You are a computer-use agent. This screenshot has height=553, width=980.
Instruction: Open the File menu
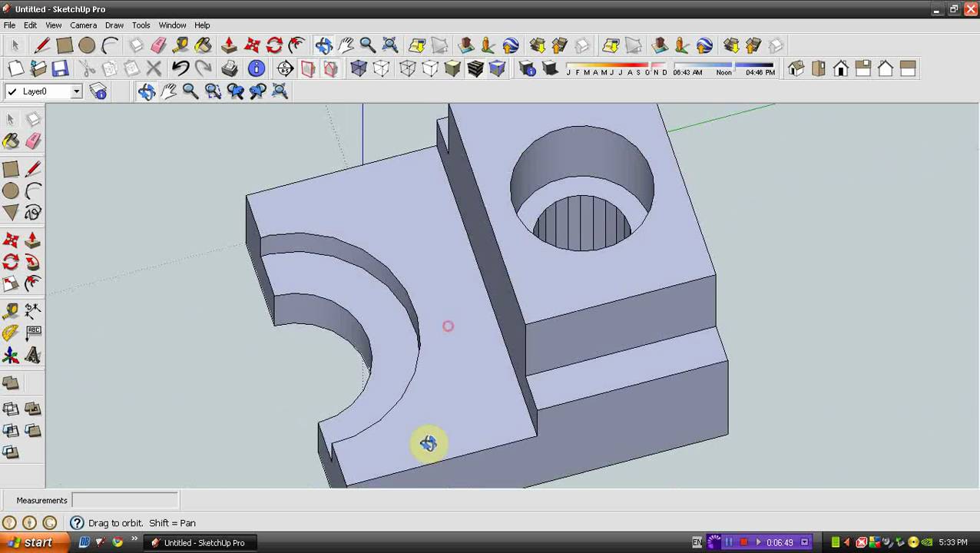coord(9,25)
